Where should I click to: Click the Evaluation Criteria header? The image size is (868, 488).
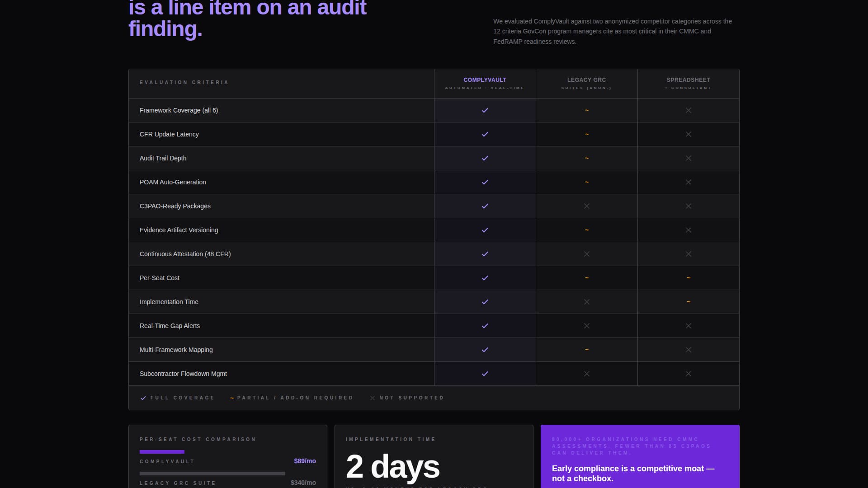[184, 82]
